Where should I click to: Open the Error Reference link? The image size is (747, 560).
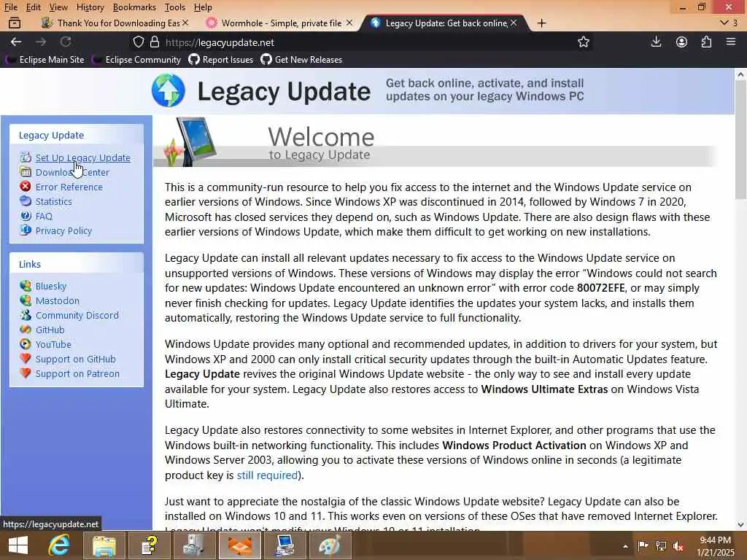click(69, 187)
